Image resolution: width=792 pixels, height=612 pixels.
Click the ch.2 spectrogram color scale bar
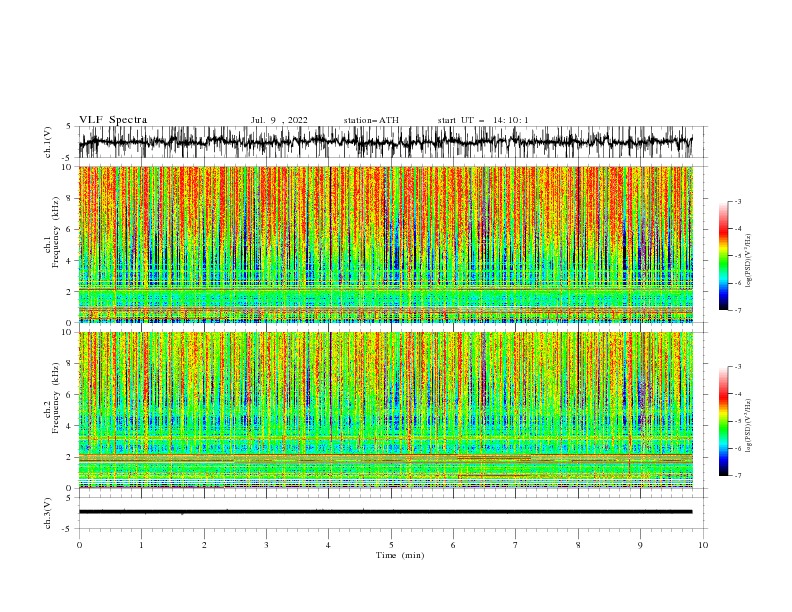723,421
